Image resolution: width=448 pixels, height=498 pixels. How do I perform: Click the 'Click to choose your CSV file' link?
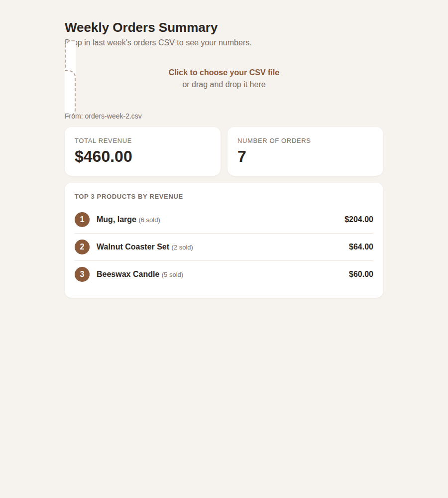[x=224, y=72]
